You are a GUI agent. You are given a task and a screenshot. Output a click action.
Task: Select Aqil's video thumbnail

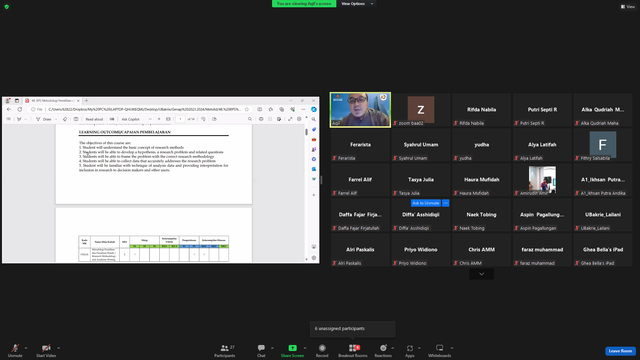(x=360, y=110)
